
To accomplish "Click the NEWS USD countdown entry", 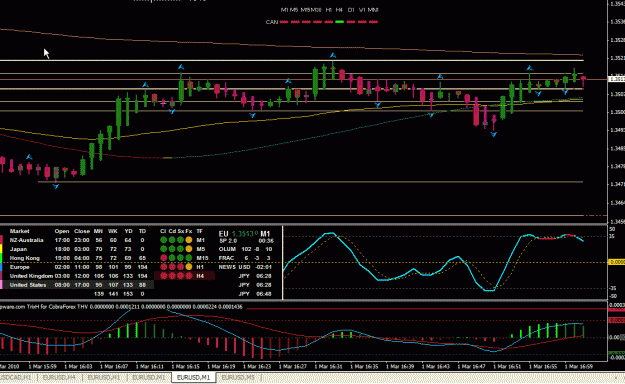I will 245,267.
